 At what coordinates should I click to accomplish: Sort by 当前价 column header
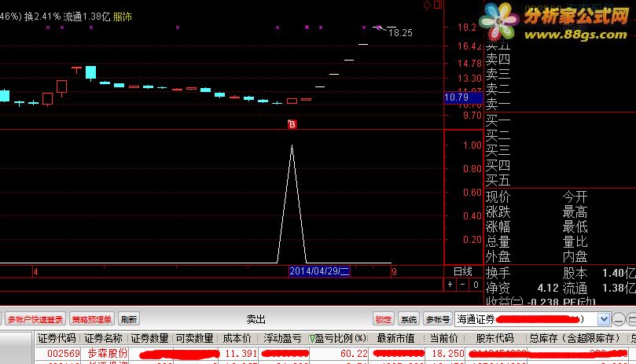443,338
